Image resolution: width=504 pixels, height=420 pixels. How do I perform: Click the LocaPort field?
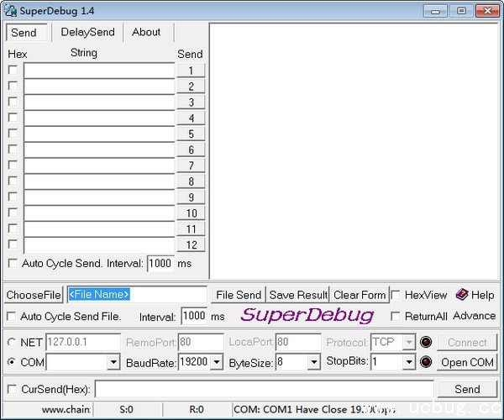pyautogui.click(x=298, y=342)
